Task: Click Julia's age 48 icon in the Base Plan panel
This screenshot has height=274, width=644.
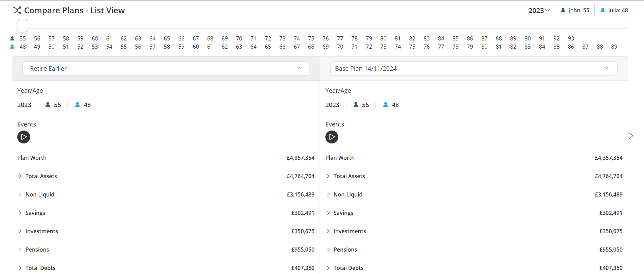Action: (x=386, y=105)
